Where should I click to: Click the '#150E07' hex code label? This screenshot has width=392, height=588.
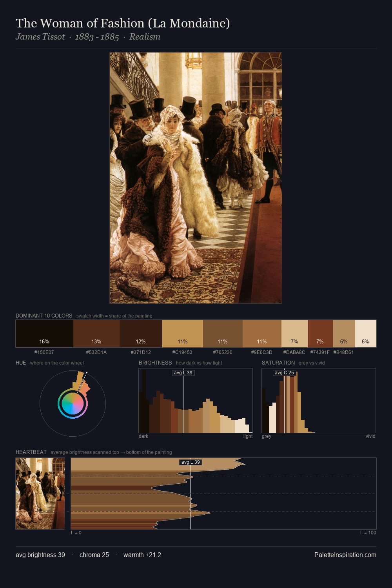pos(44,352)
